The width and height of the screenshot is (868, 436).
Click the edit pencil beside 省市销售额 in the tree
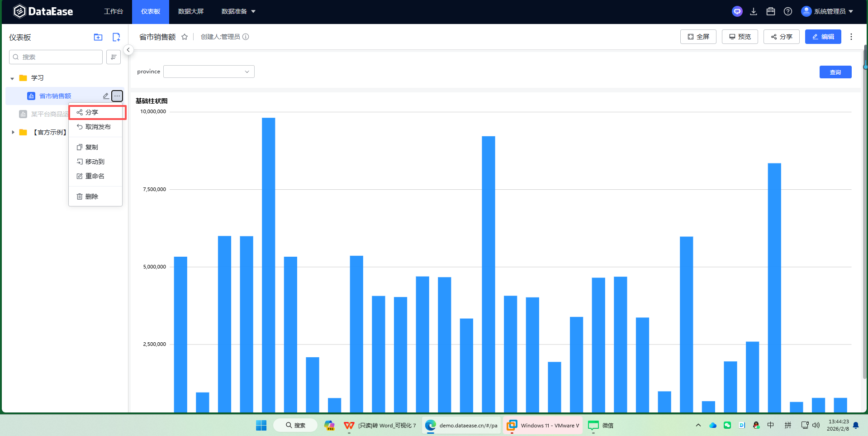(106, 96)
